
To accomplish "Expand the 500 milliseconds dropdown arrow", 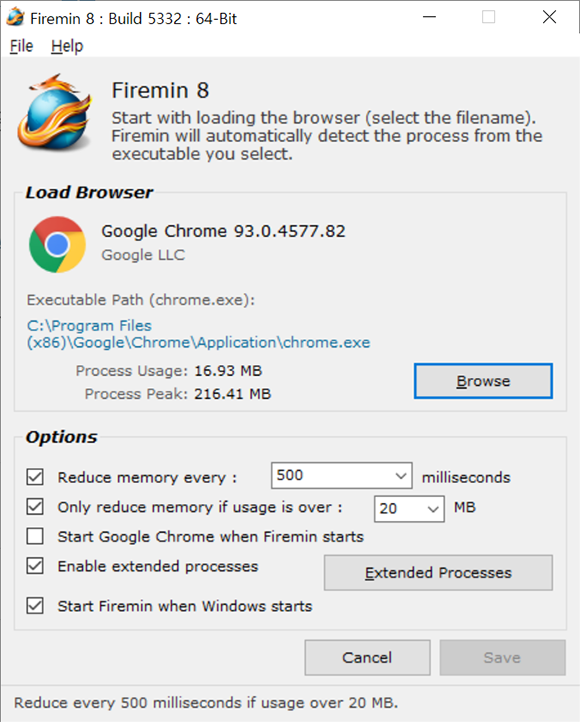I will 401,476.
